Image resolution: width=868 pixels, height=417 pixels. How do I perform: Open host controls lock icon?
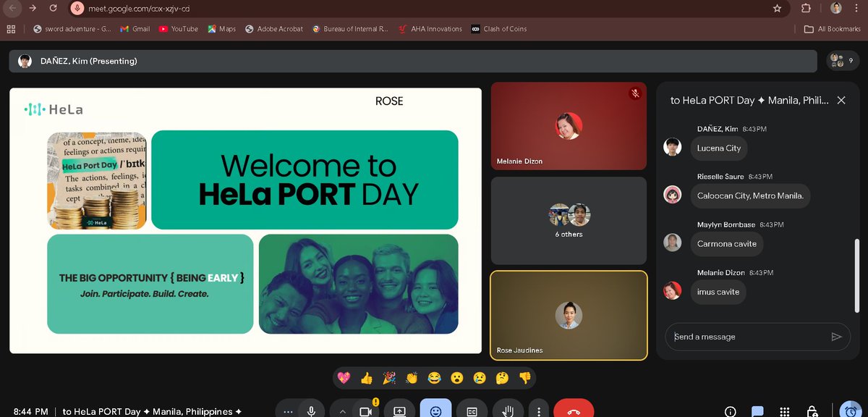[812, 411]
